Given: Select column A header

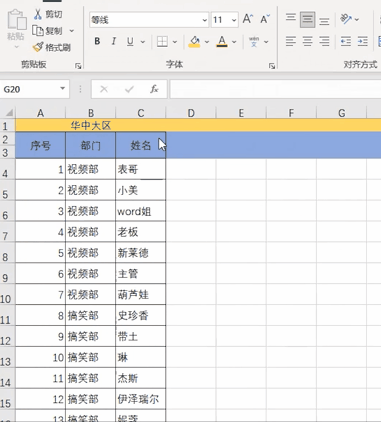Looking at the screenshot, I should [x=40, y=113].
